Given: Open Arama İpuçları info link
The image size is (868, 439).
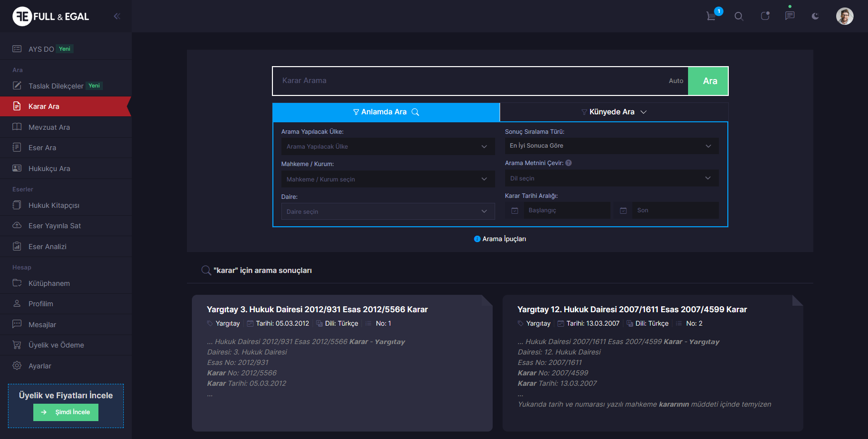Looking at the screenshot, I should [500, 239].
